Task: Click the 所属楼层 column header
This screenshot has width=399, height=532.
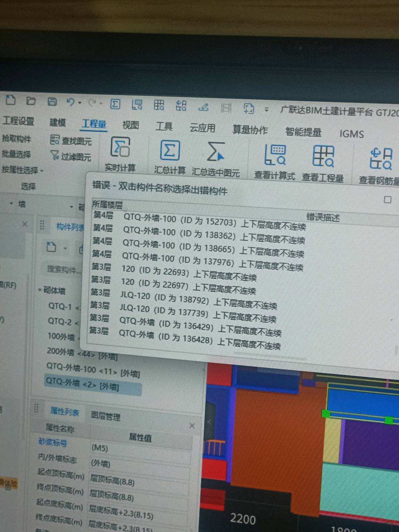Action: coord(107,204)
